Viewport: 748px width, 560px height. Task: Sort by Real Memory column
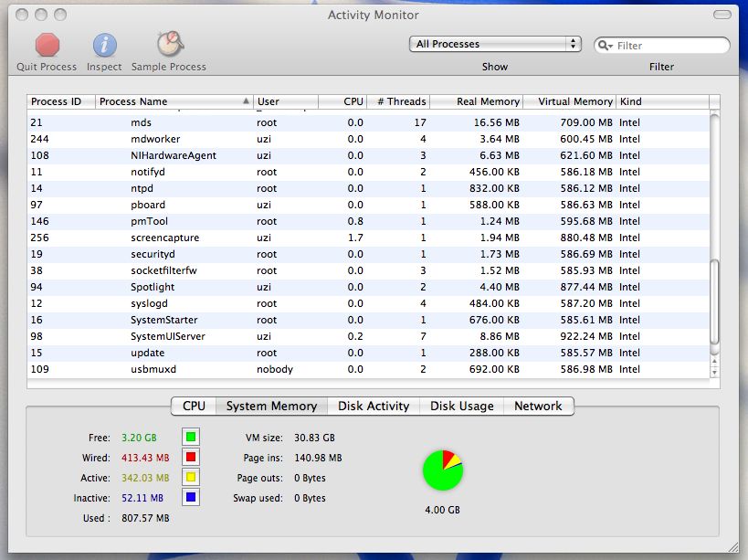[x=476, y=101]
